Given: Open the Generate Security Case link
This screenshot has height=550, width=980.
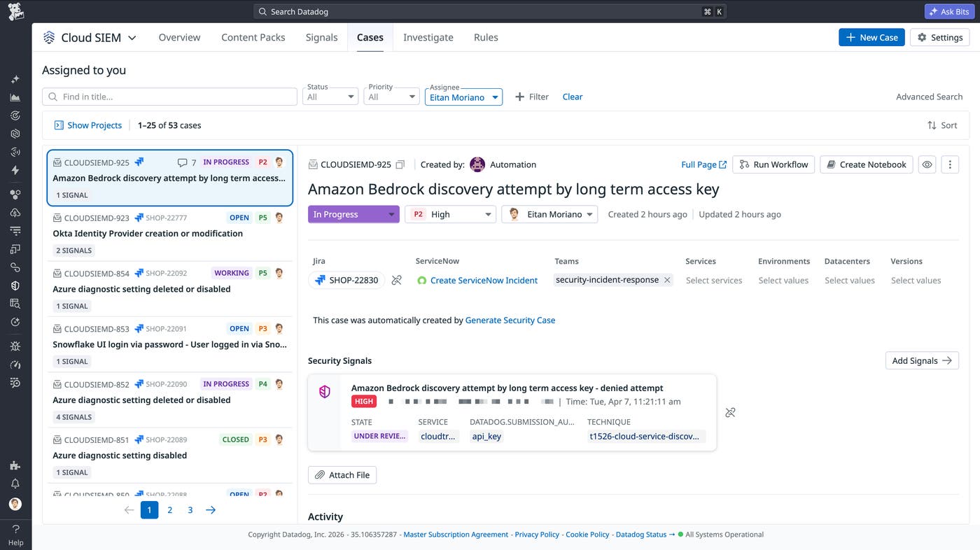Looking at the screenshot, I should [510, 320].
